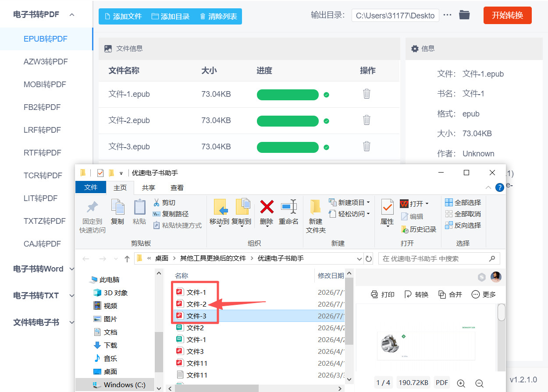Image resolution: width=548 pixels, height=392 pixels.
Task: Collapse the 电子书转PDF sidebar section
Action: 72,14
